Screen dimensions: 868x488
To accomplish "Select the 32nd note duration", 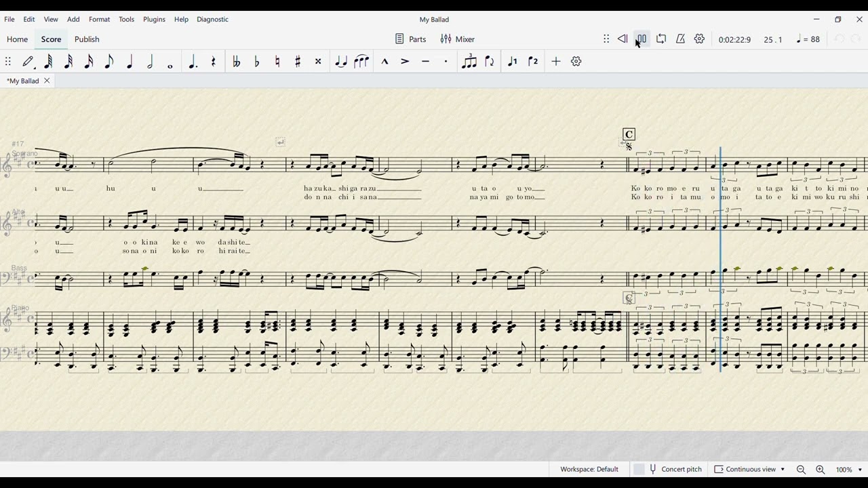I will (x=68, y=62).
